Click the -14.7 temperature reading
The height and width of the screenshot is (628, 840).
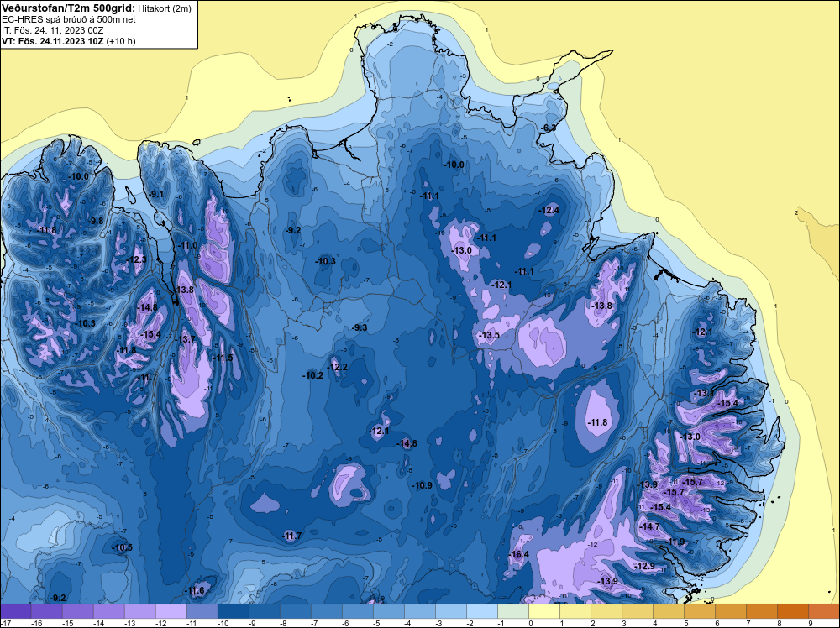click(x=651, y=526)
